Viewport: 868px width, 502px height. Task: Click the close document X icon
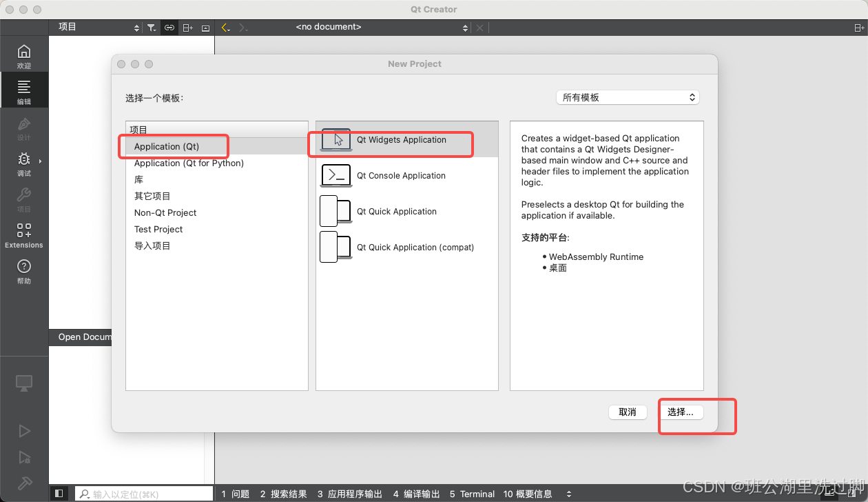(x=480, y=28)
